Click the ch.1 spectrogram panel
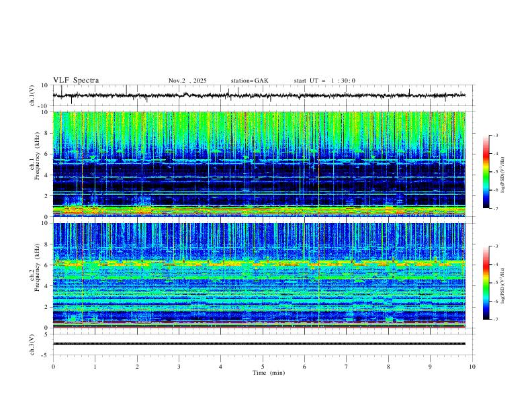This screenshot has height=411, width=532. pos(259,164)
